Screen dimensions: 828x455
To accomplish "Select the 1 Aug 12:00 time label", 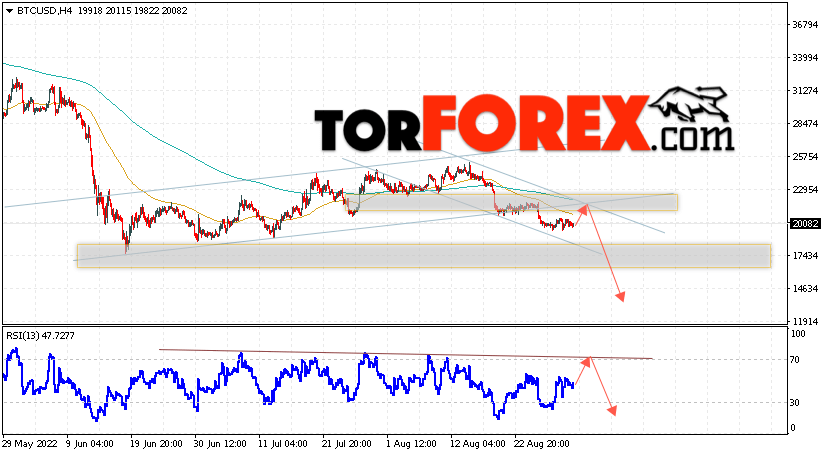I will 411,444.
